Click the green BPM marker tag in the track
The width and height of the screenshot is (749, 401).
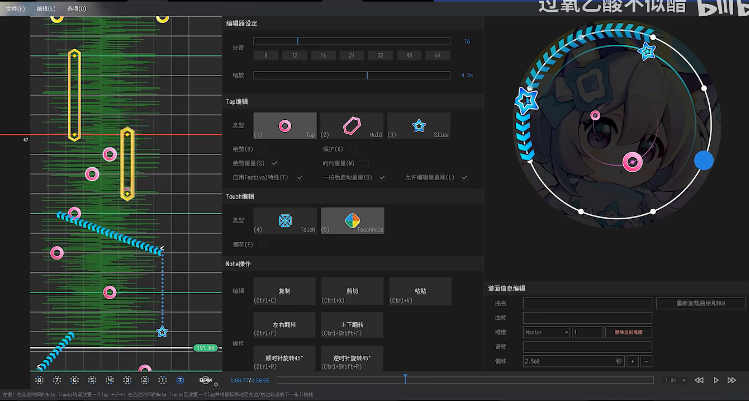[206, 348]
